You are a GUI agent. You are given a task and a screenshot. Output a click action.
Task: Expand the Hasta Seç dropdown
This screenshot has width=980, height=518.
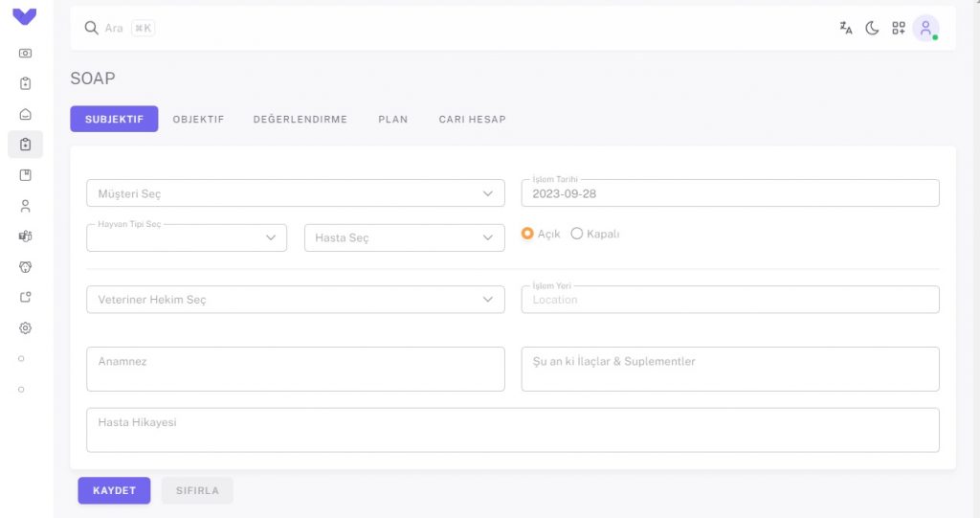pos(405,237)
